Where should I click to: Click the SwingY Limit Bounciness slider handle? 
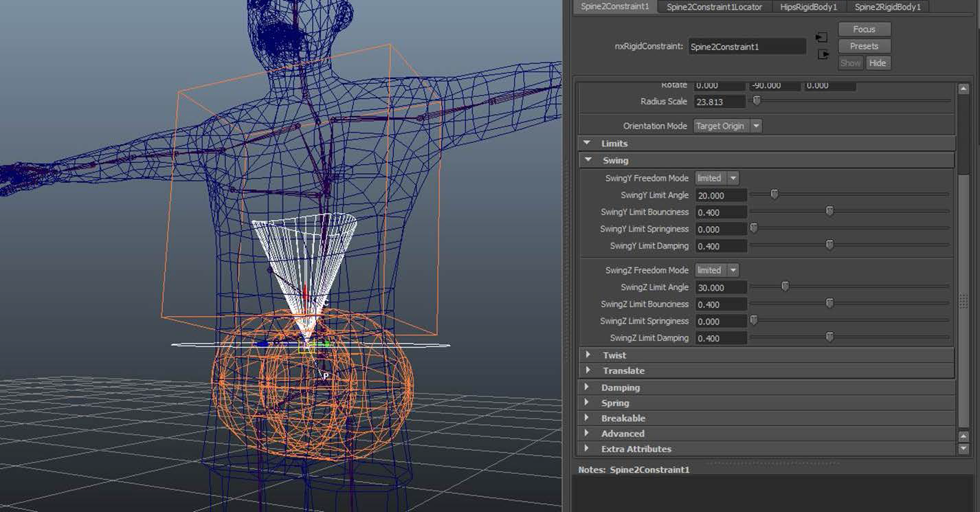click(x=829, y=211)
